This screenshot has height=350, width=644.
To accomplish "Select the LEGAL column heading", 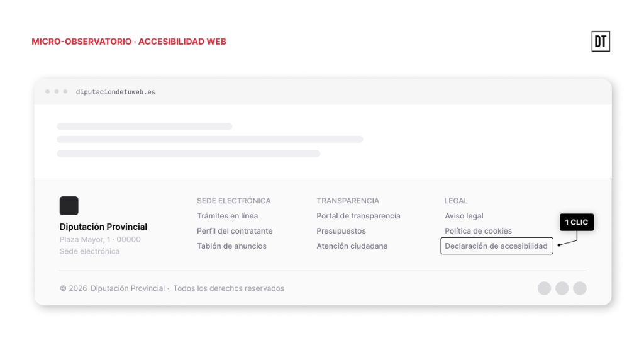I will tap(456, 201).
